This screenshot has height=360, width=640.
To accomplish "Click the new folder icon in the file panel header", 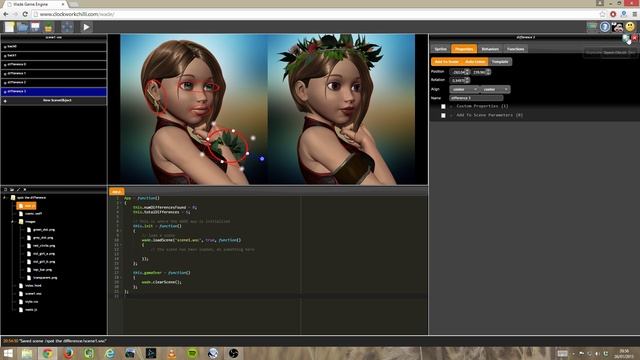I will click(x=12, y=190).
